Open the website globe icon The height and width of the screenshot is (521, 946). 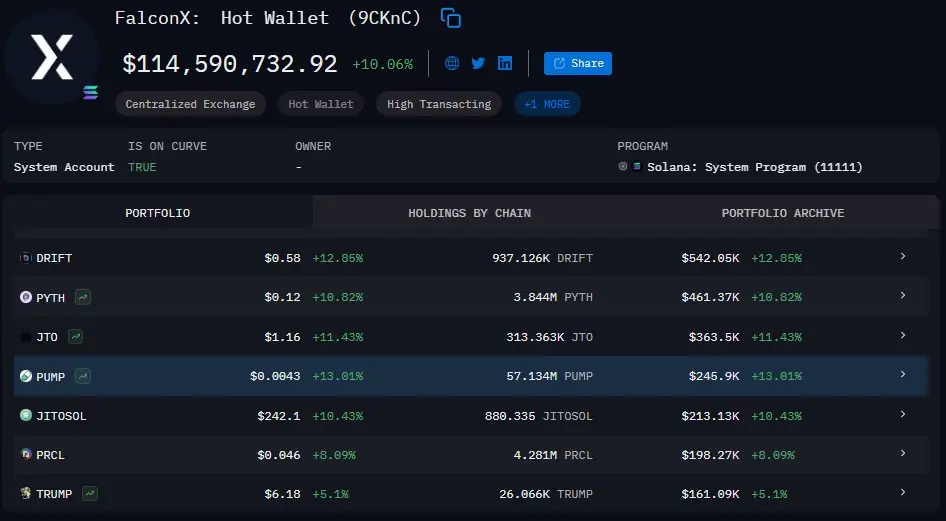pos(452,63)
